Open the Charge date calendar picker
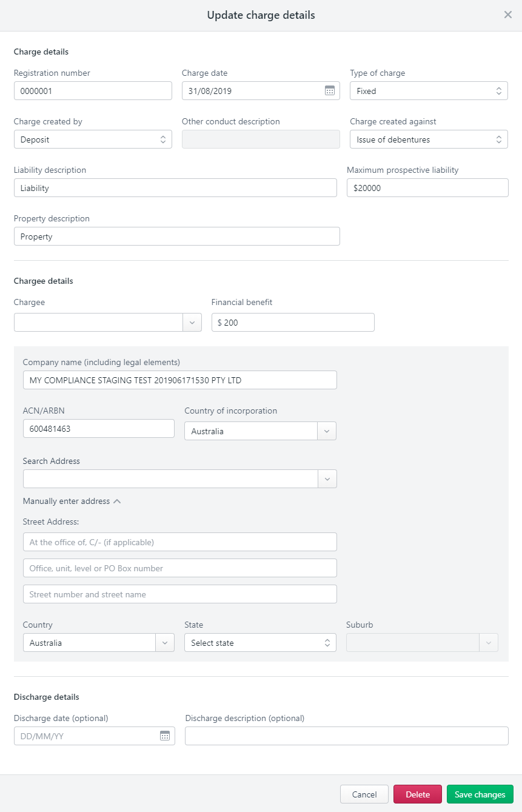522x812 pixels. coord(329,91)
